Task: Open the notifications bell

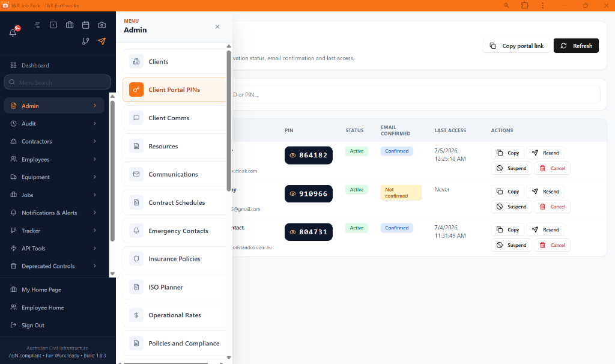Action: pyautogui.click(x=13, y=32)
